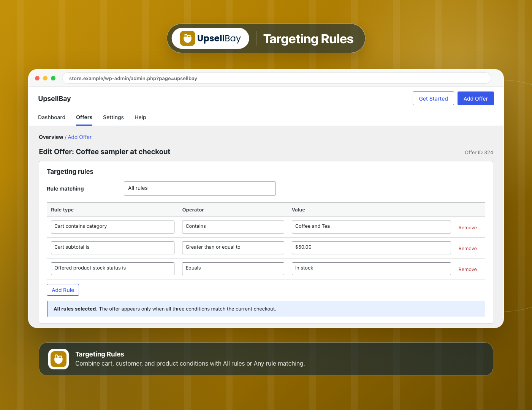Click the UpsellBay logo icon in header badge
The height and width of the screenshot is (410, 532).
coord(187,38)
